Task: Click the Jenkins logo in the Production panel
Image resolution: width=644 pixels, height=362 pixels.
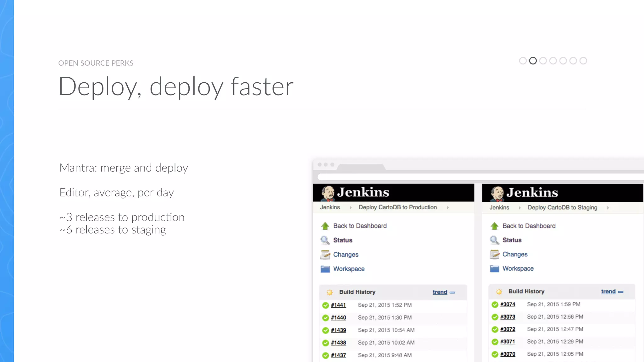Action: pyautogui.click(x=355, y=193)
